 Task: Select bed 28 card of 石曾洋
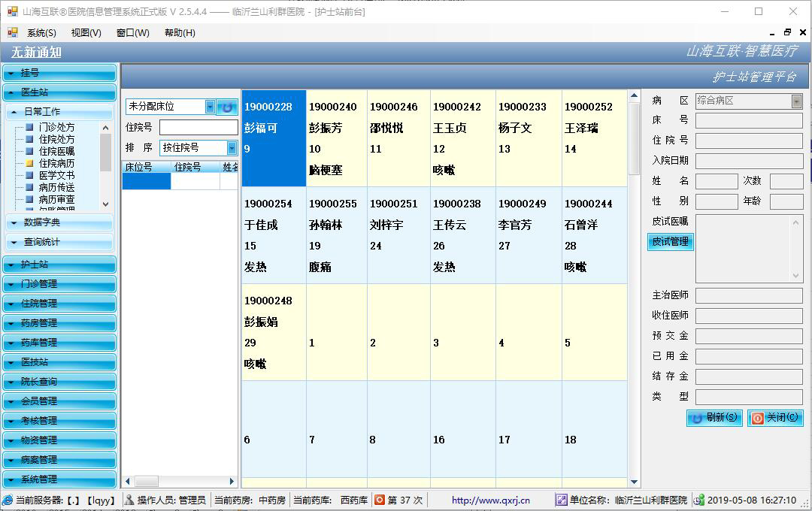[595, 235]
